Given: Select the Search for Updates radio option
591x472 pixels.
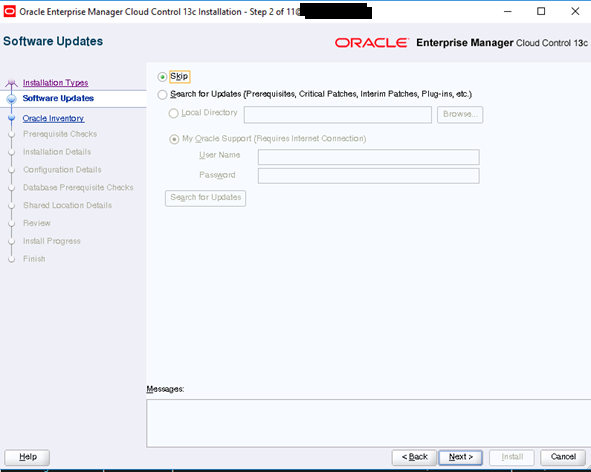Looking at the screenshot, I should pos(162,94).
